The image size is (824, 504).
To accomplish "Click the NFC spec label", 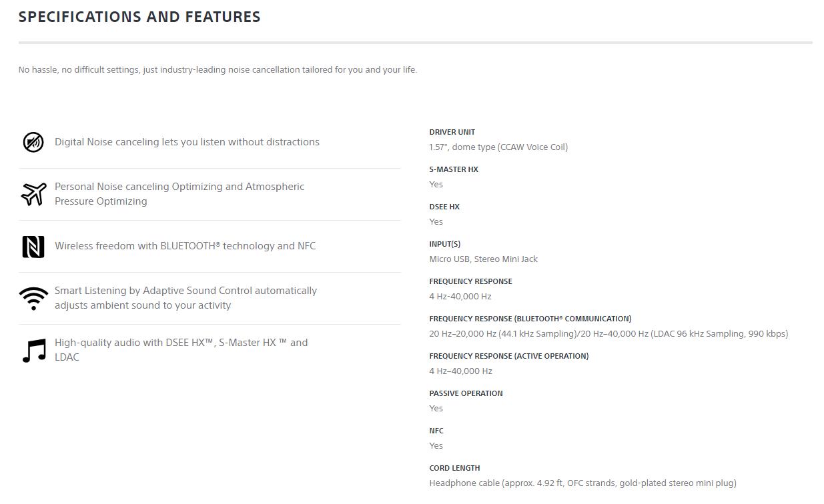I will 436,431.
